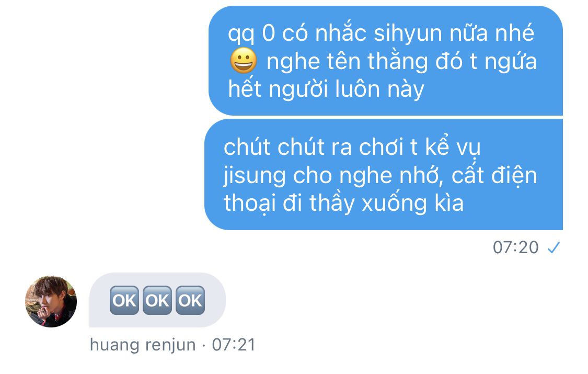
Task: Open huang renjun's profile avatar
Action: coord(51,302)
